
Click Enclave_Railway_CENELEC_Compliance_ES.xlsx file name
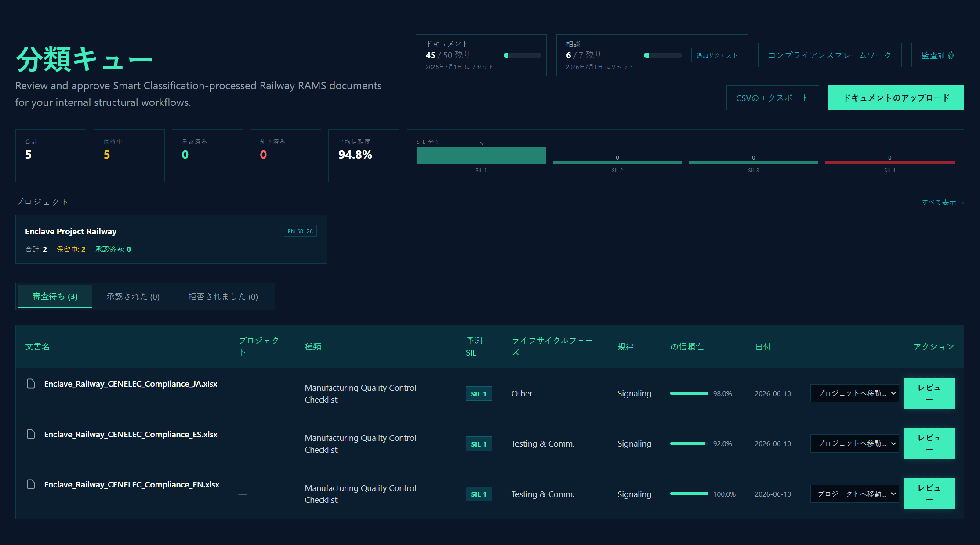click(x=131, y=434)
